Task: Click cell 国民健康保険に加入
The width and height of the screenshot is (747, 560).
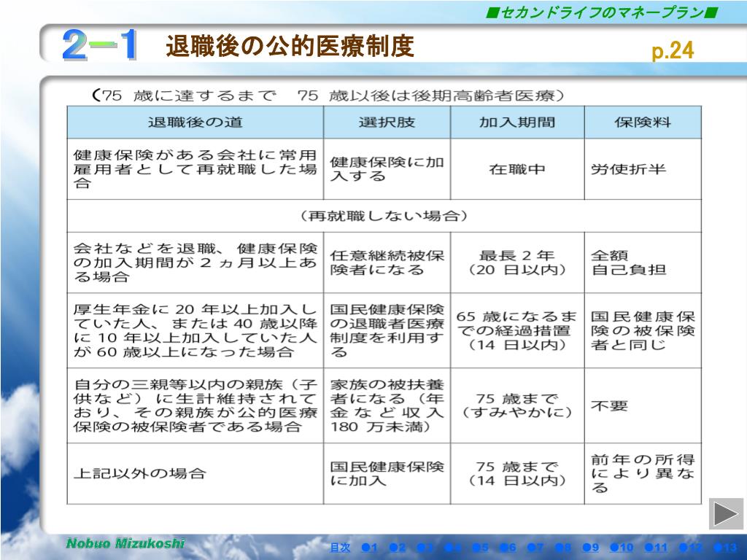Action: click(x=387, y=473)
